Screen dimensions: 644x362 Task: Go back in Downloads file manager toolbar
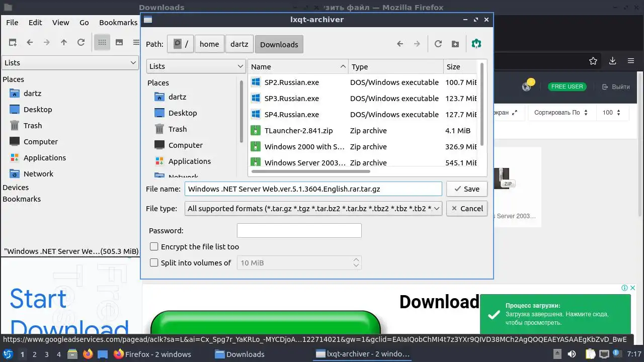tap(30, 43)
